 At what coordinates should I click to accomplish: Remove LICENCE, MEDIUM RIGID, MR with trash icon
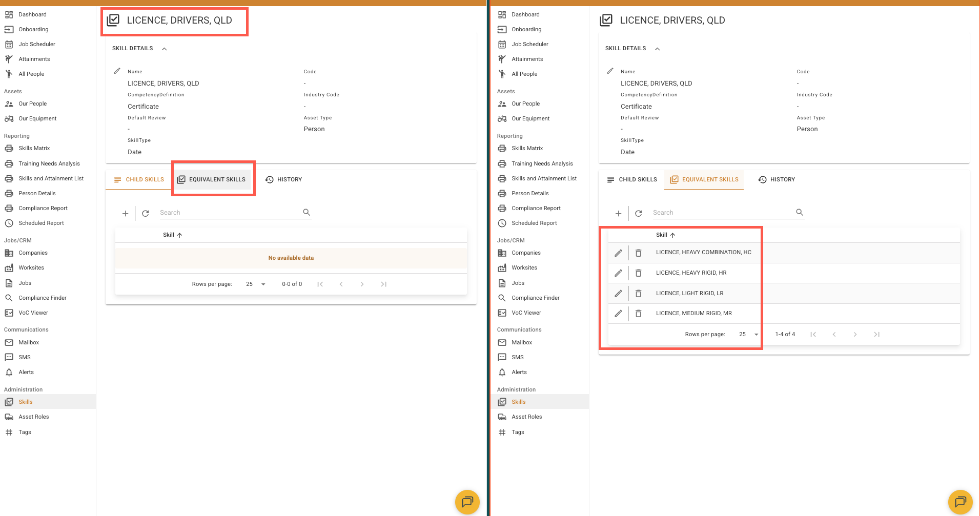click(x=638, y=314)
